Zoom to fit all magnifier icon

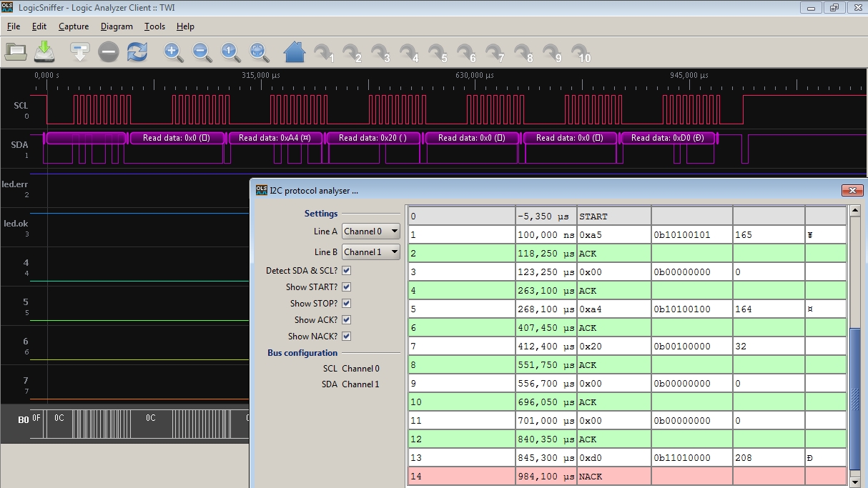coord(259,51)
